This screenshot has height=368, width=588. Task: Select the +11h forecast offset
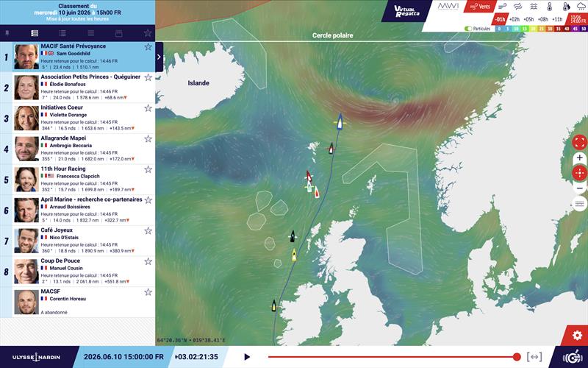click(x=557, y=19)
